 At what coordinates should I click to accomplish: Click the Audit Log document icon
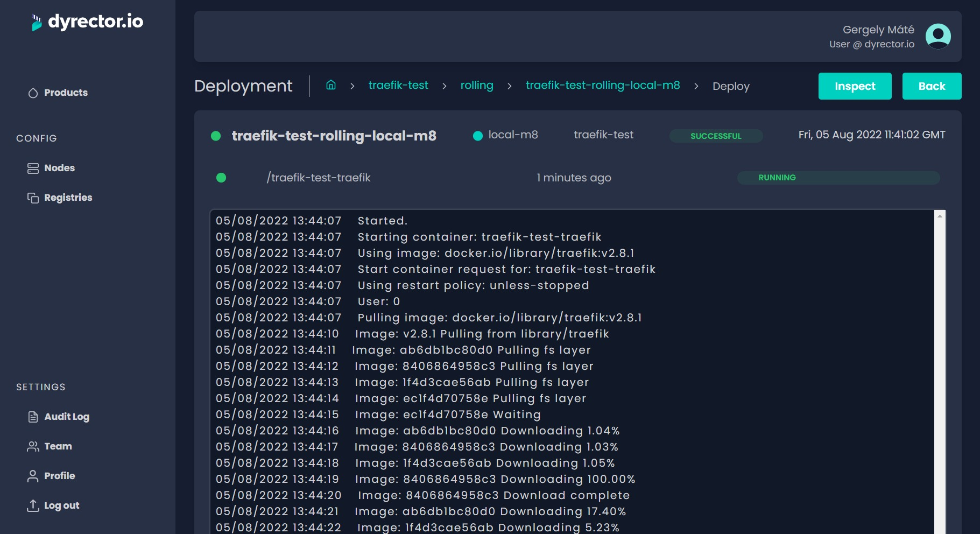pos(33,417)
